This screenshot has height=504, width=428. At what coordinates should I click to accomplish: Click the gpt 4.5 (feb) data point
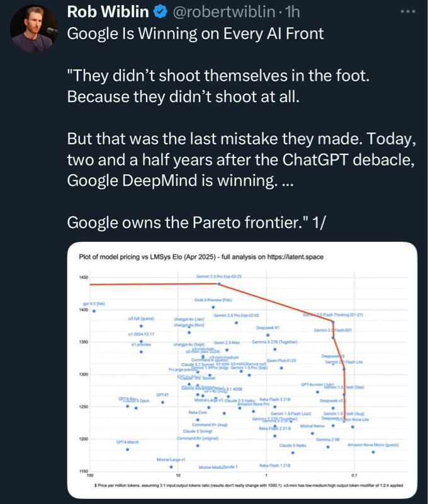[94, 311]
